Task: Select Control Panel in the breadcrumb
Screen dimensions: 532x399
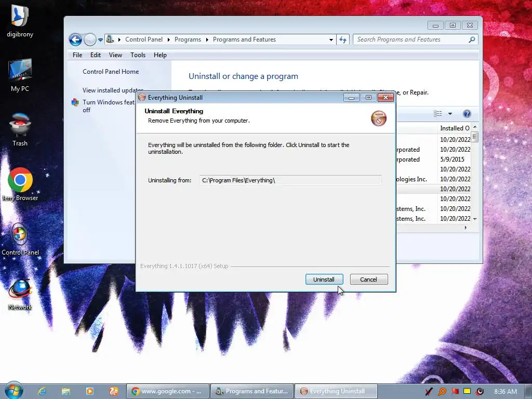Action: 144,39
